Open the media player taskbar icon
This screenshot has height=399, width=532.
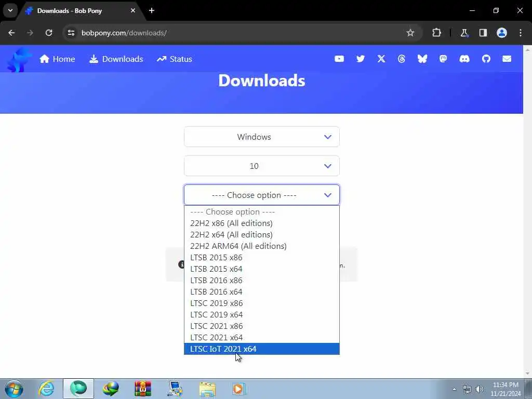239,389
